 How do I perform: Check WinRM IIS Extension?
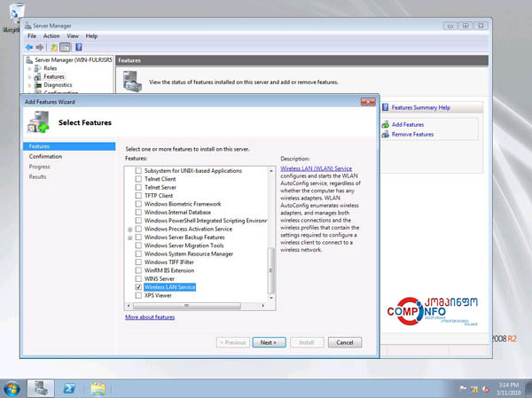138,270
